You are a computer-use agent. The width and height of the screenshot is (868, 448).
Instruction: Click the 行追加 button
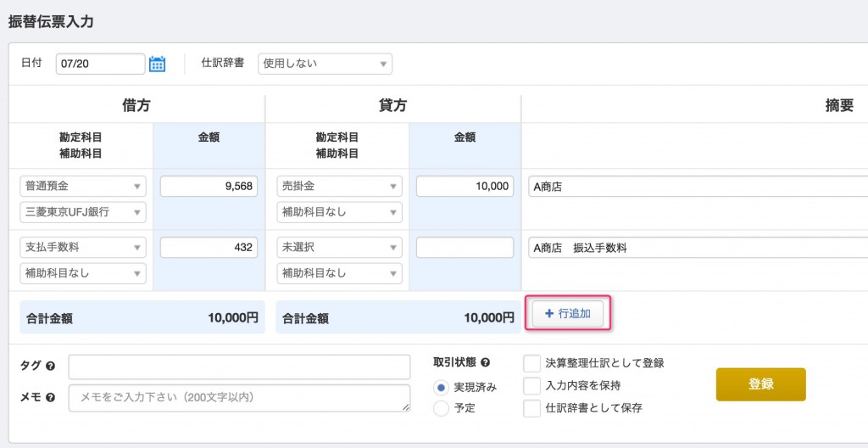point(568,314)
